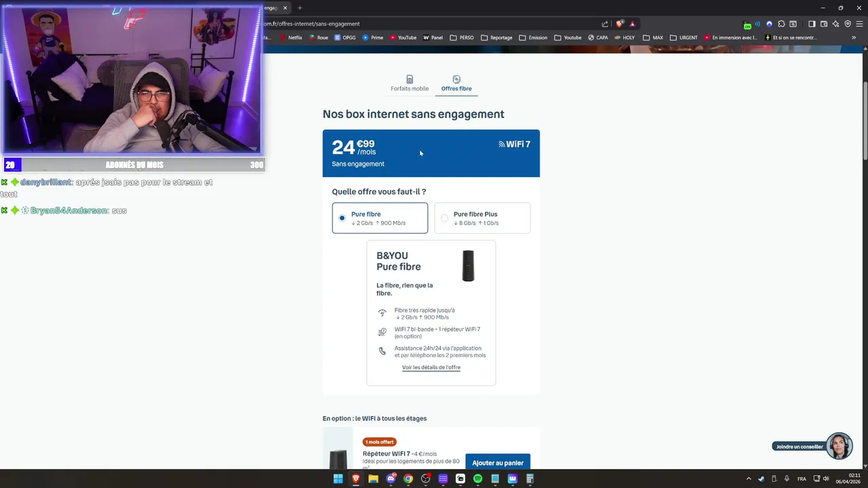Expand the MAX bookmarks folder
Image resolution: width=868 pixels, height=488 pixels.
point(653,38)
